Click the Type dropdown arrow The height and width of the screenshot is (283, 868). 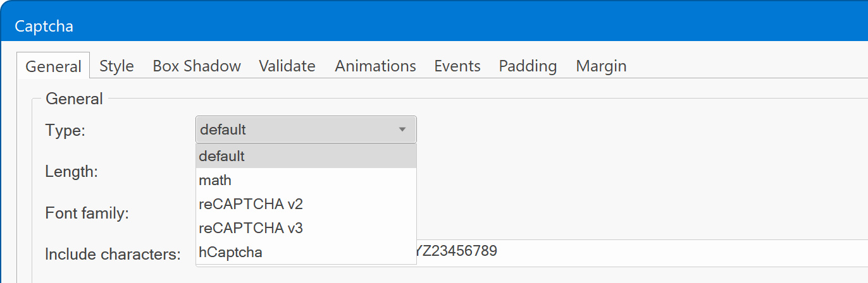(402, 129)
